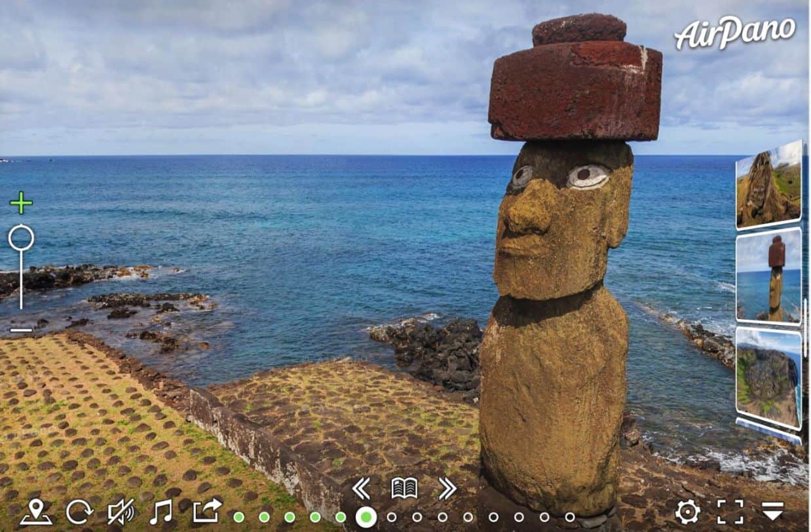This screenshot has width=811, height=532.
Task: Select the fifth green panorama dot
Action: pyautogui.click(x=341, y=517)
